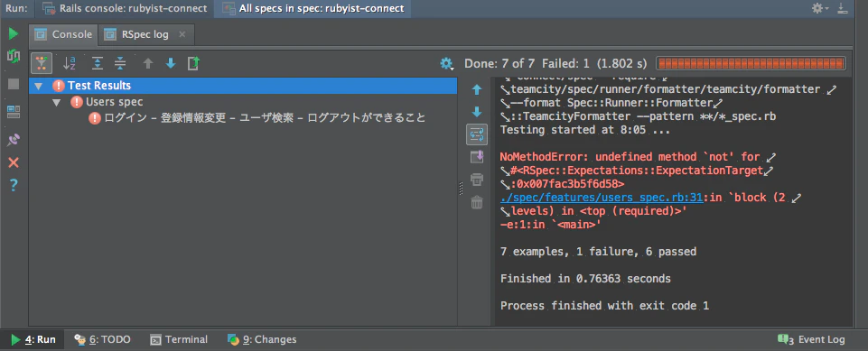The image size is (868, 351).
Task: Select the Test Results root row
Action: click(244, 86)
